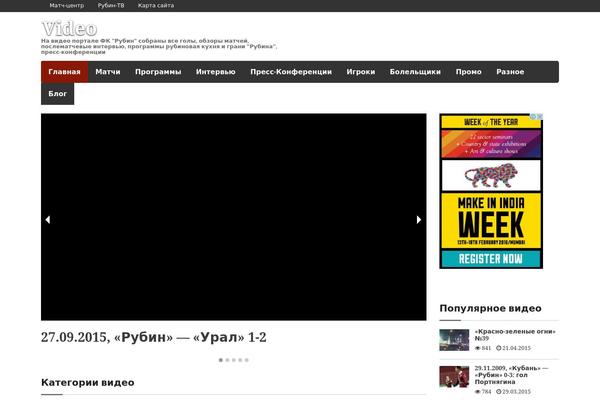Go to Болельщики section
The height and width of the screenshot is (400, 600).
point(415,72)
